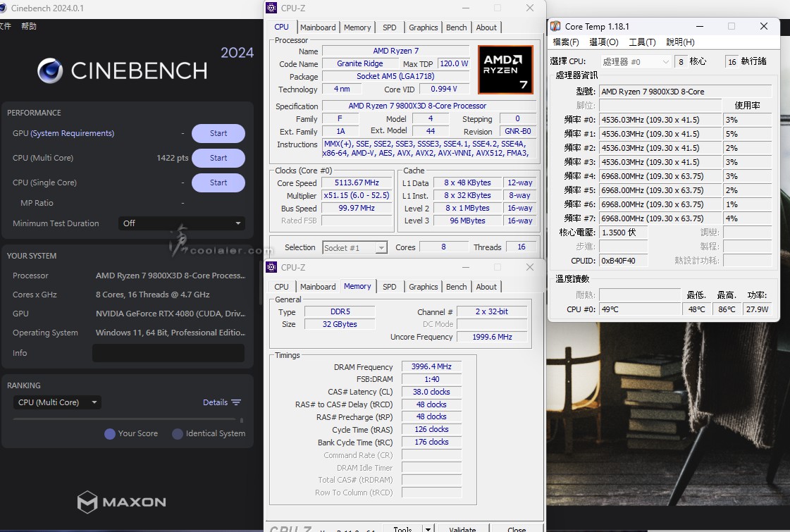Viewport: 790px width, 532px height.
Task: Click the Core Temp title bar icon
Action: point(555,26)
